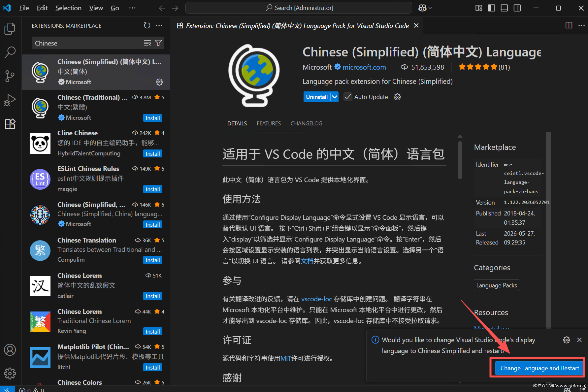Open the microsoft.com publisher link
This screenshot has height=392, width=588.
[364, 67]
